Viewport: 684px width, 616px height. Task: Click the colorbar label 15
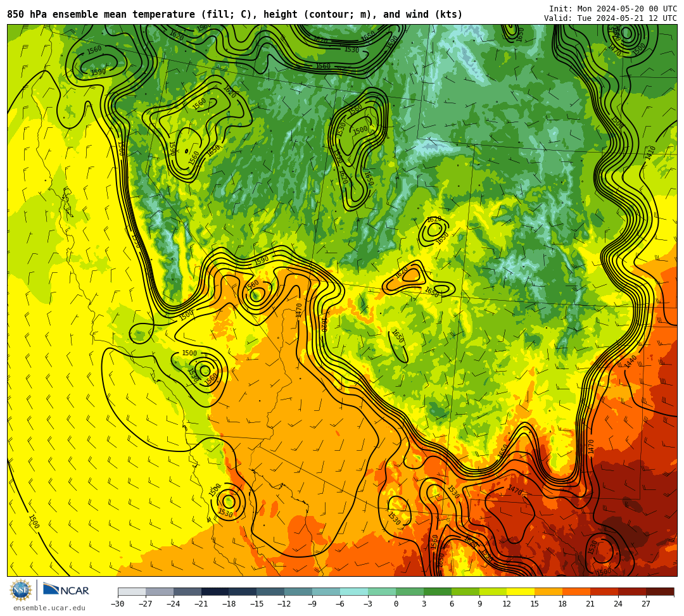pos(535,604)
